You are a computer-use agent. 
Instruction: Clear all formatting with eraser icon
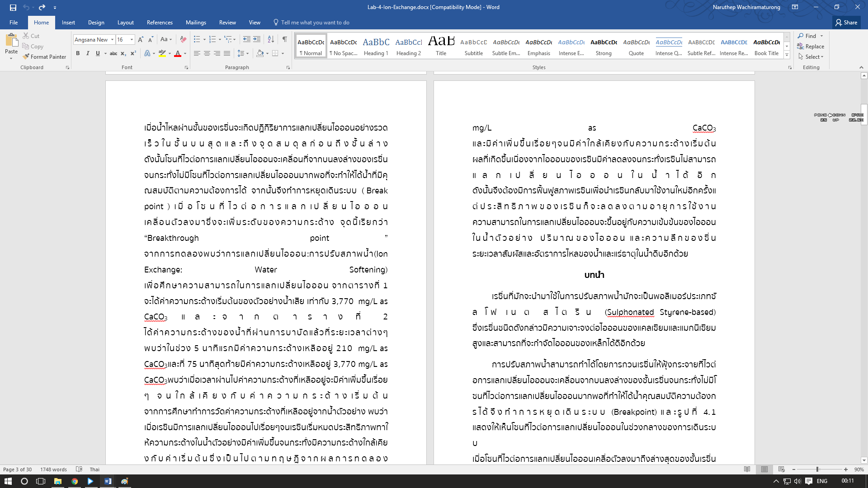(183, 40)
